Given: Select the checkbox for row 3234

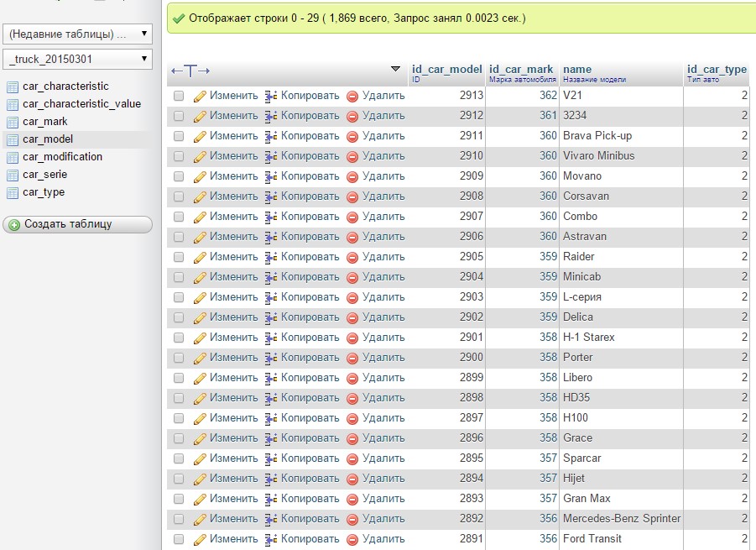Looking at the screenshot, I should point(179,116).
